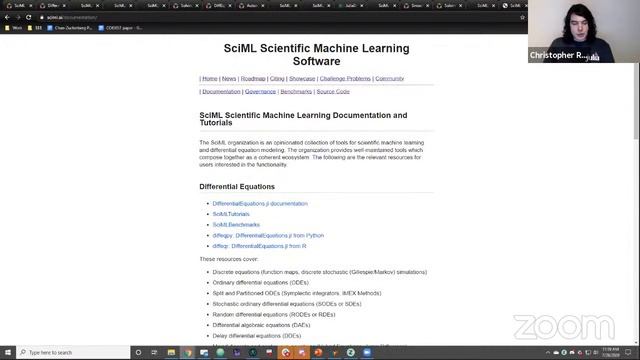Open the Source Code nav link

tap(333, 91)
